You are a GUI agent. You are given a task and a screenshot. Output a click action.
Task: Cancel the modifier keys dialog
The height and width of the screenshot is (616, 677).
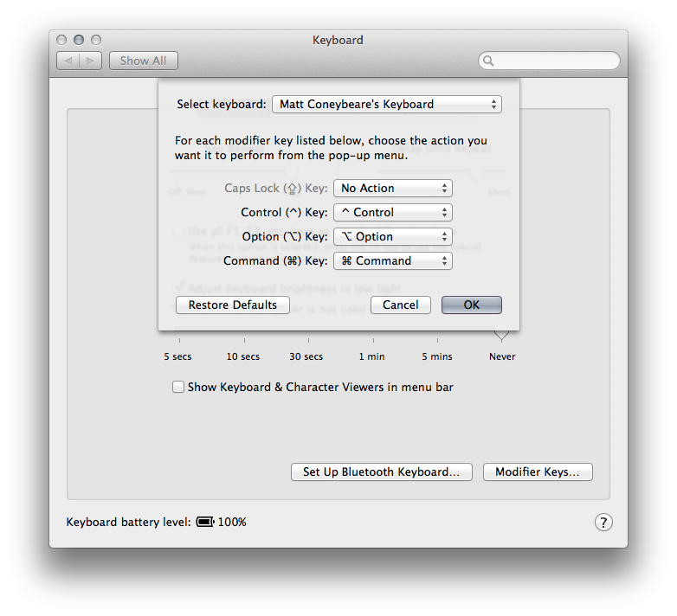(400, 305)
